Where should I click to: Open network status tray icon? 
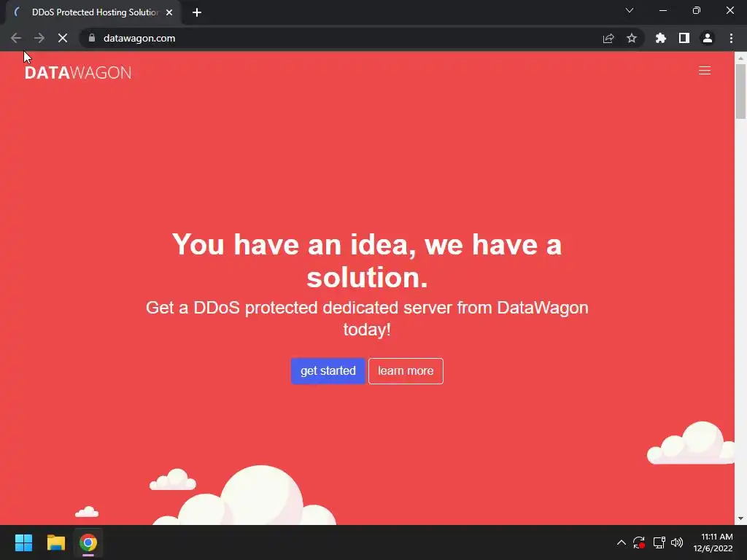[x=659, y=542]
